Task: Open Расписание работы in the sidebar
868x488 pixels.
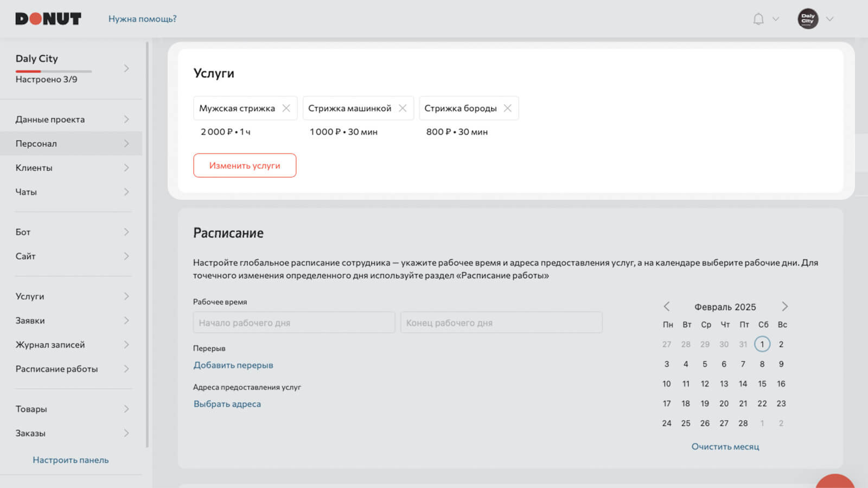Action: coord(71,369)
